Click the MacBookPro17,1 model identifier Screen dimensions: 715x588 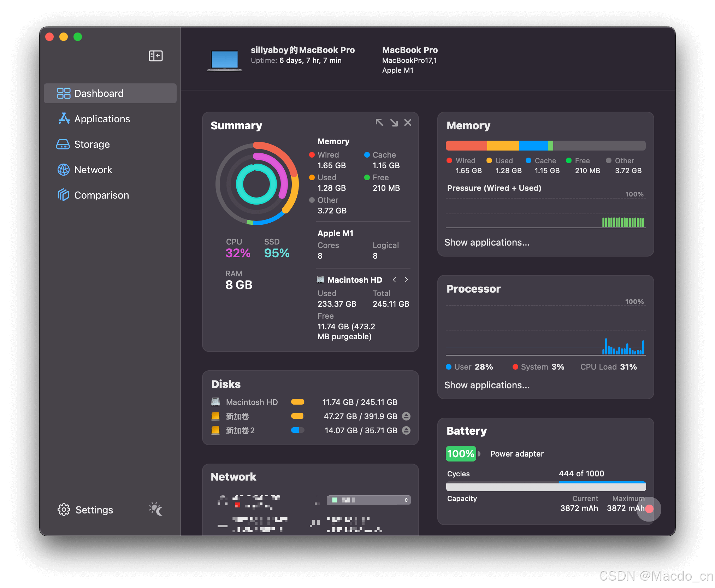click(409, 60)
